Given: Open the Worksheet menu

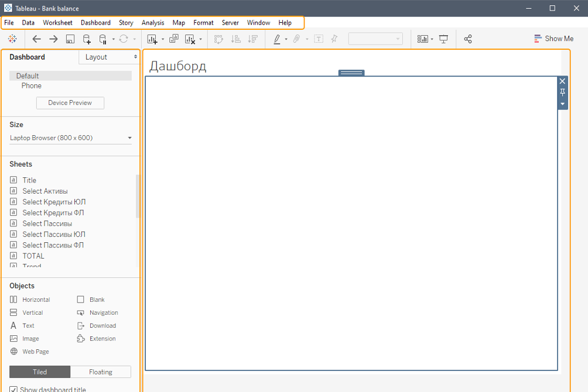Looking at the screenshot, I should pos(58,22).
